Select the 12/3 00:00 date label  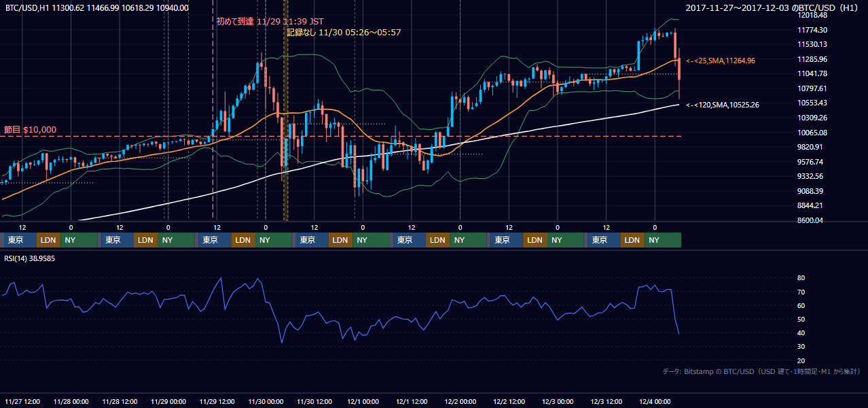coord(558,401)
